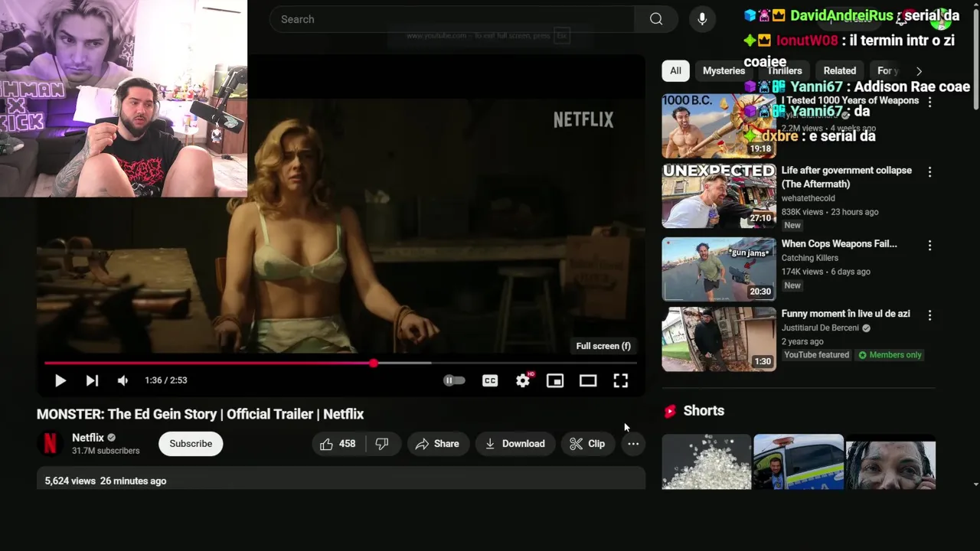
Task: Open the wehatethecold channel
Action: tap(808, 198)
